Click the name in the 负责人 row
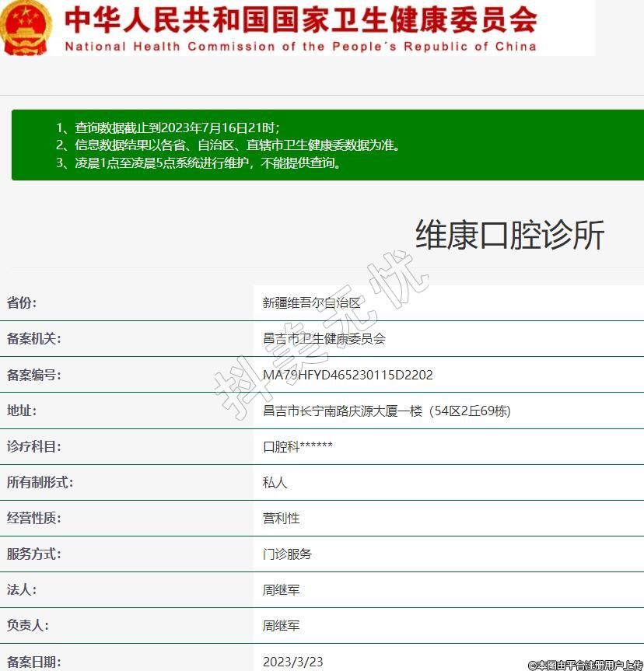The image size is (644, 671). (x=281, y=626)
